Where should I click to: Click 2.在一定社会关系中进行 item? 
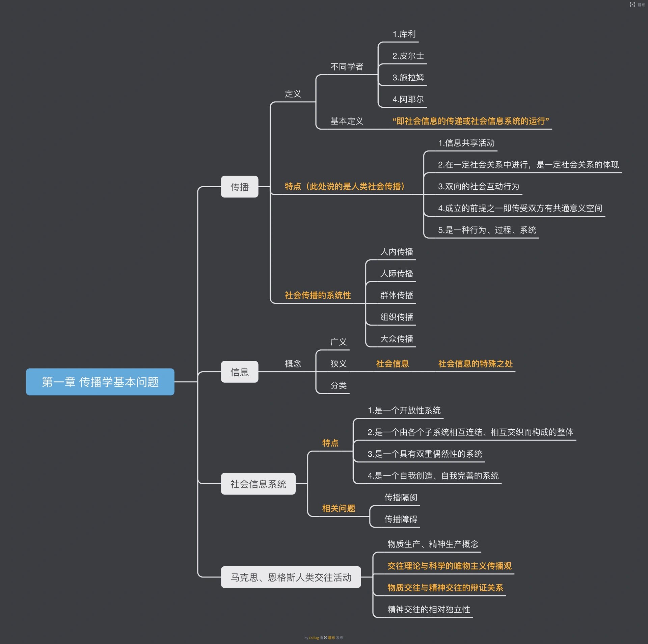pyautogui.click(x=528, y=165)
